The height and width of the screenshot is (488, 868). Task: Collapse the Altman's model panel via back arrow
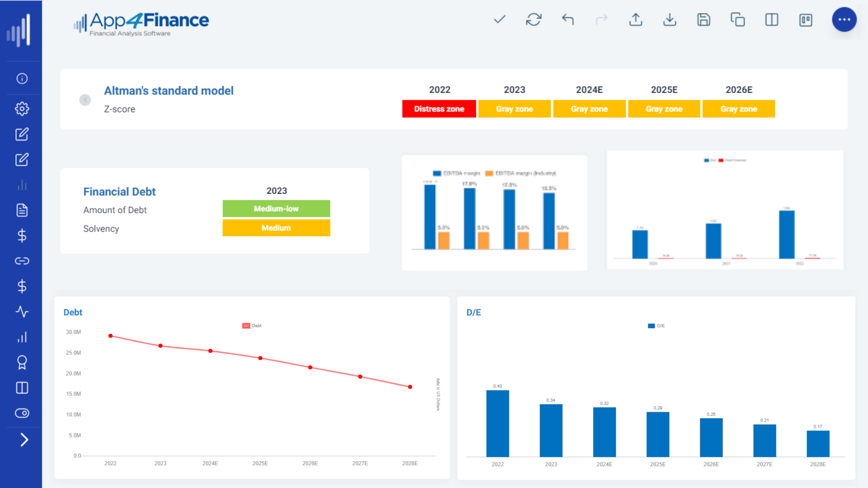85,99
